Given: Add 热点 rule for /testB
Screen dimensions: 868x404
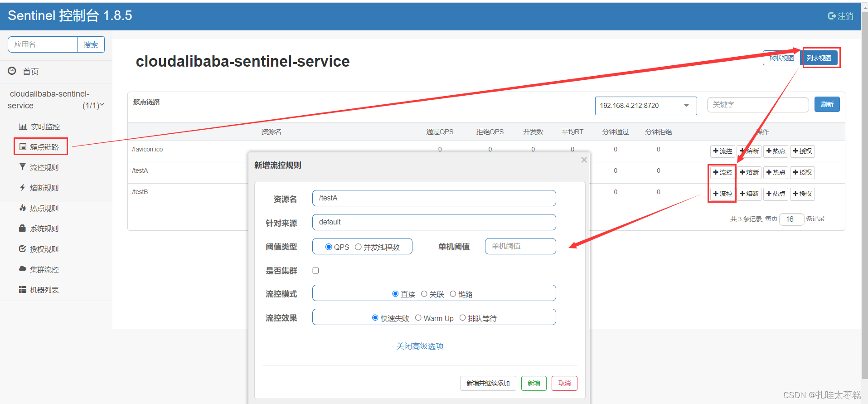Looking at the screenshot, I should coord(776,194).
